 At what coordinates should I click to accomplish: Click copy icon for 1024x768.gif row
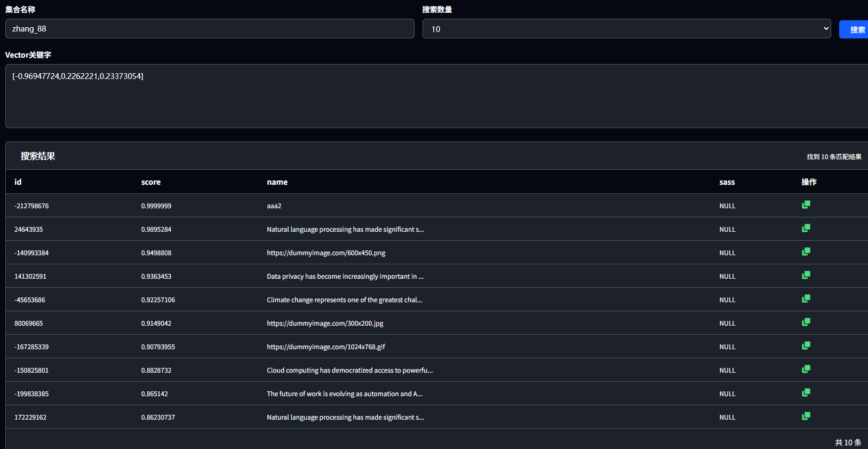[806, 346]
